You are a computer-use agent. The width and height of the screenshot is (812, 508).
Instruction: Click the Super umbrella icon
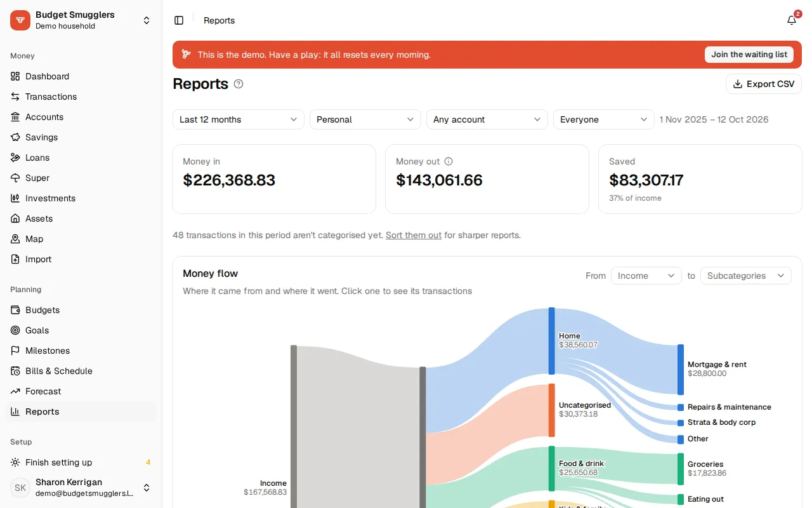click(15, 178)
